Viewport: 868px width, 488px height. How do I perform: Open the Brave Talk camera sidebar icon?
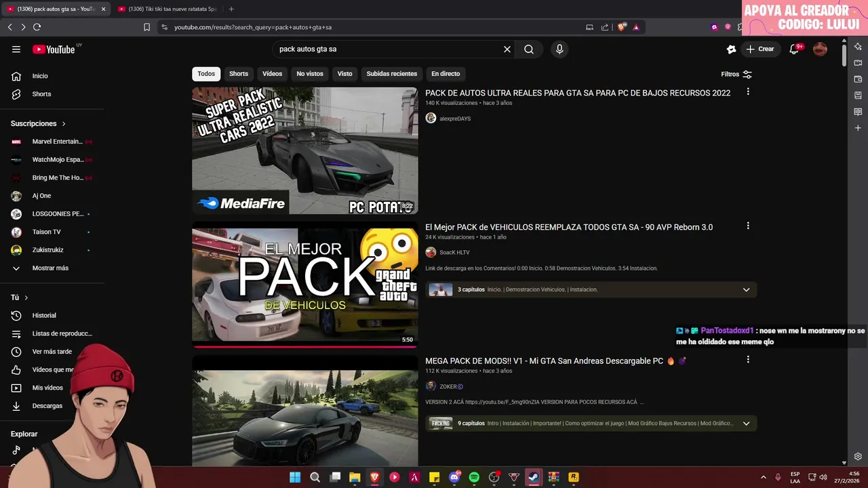[858, 62]
